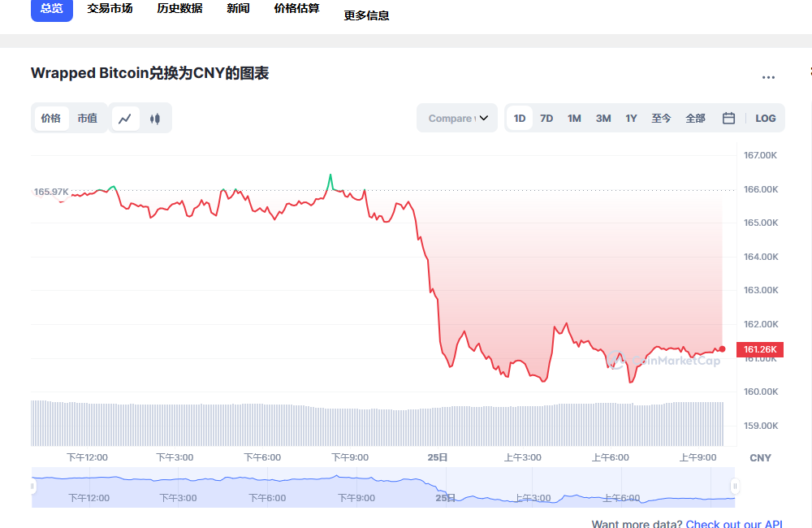
Task: Switch to candlestick chart icon
Action: coord(155,119)
